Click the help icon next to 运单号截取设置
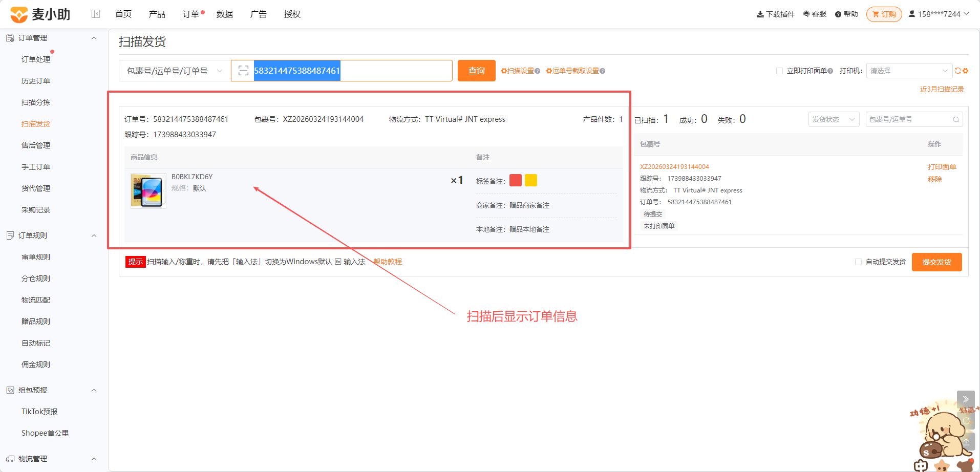The height and width of the screenshot is (472, 980). click(x=602, y=71)
